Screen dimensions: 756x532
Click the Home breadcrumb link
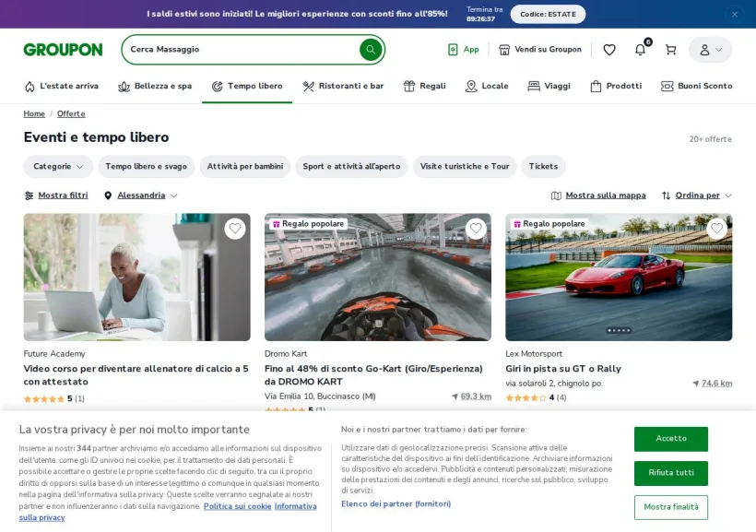click(34, 113)
